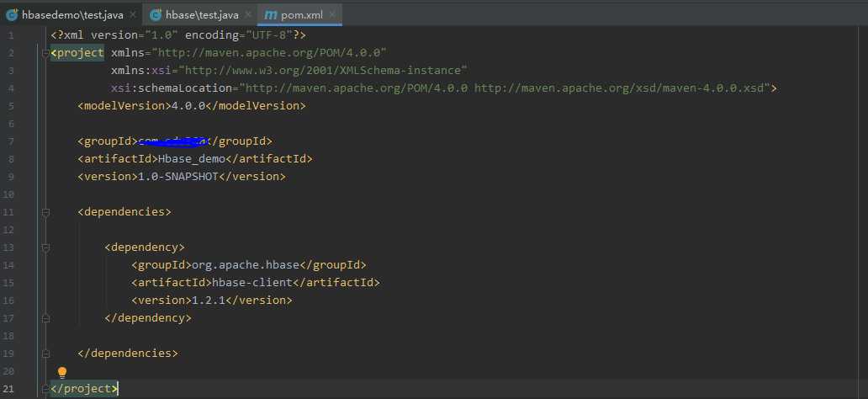Click the 1.2.1 version value
The height and width of the screenshot is (399, 868).
coord(209,301)
